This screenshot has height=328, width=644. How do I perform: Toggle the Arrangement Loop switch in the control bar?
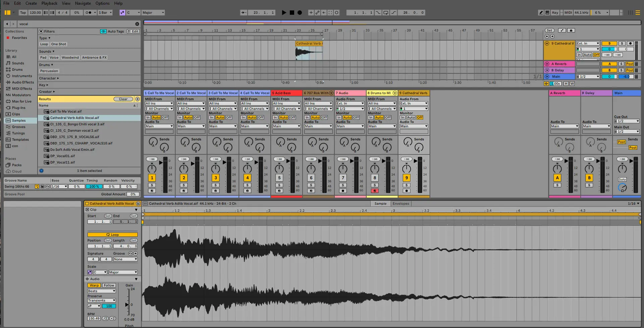pos(386,12)
